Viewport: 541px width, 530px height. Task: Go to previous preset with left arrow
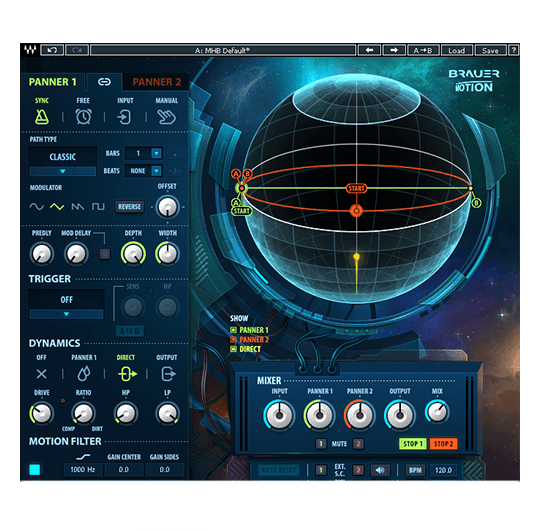369,50
